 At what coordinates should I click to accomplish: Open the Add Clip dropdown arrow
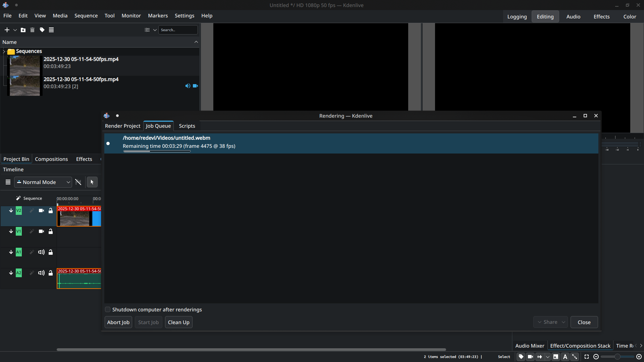click(x=15, y=30)
